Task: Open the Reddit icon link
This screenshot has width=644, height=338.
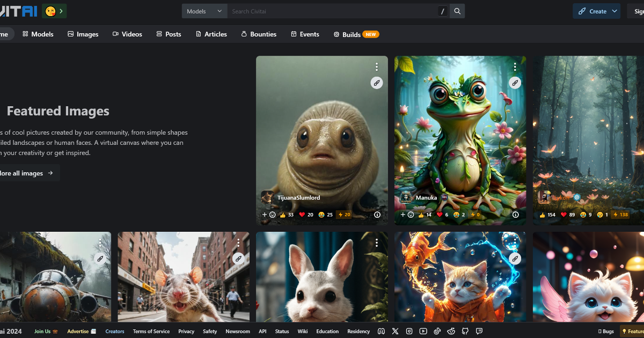Action: click(x=451, y=332)
